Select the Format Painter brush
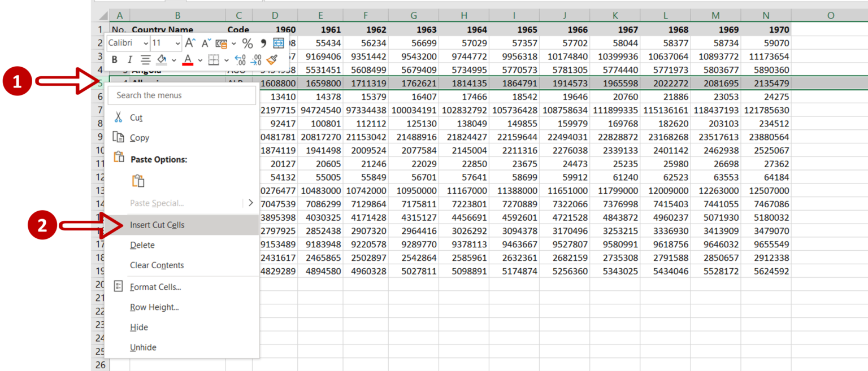Screen dimensions: 868x371 [272, 59]
